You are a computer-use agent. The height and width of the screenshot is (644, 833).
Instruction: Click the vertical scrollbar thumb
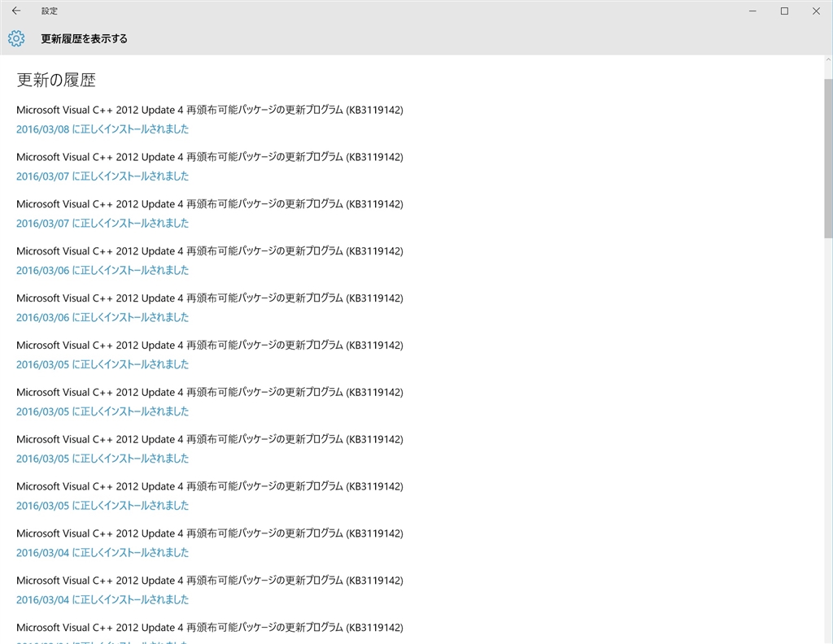[828, 159]
